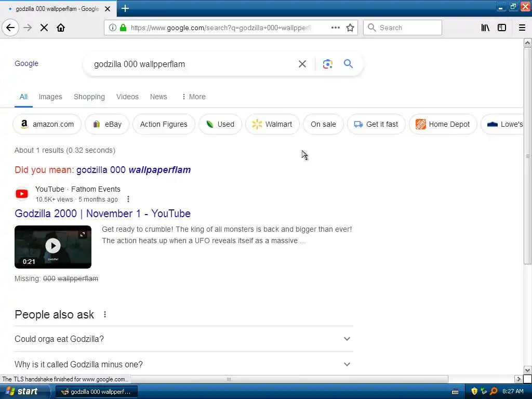Open the Firefox hamburger menu
This screenshot has width=532, height=399.
click(x=522, y=28)
